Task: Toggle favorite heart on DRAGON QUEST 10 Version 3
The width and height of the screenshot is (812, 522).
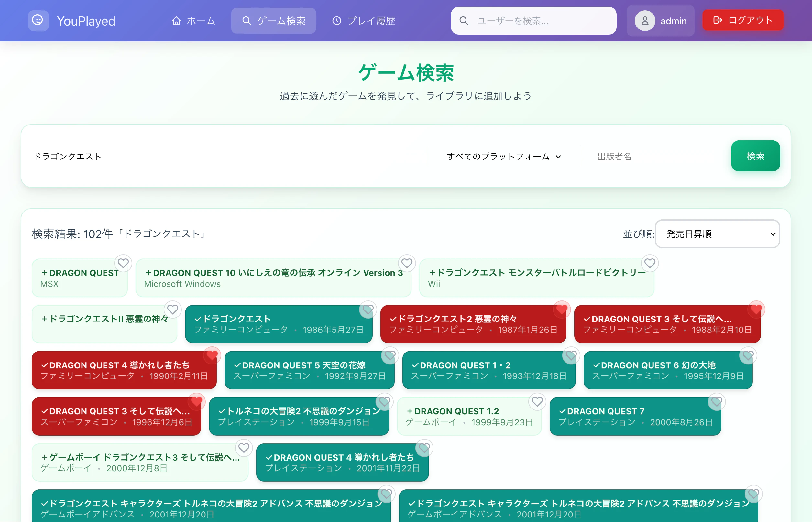Action: click(x=407, y=263)
